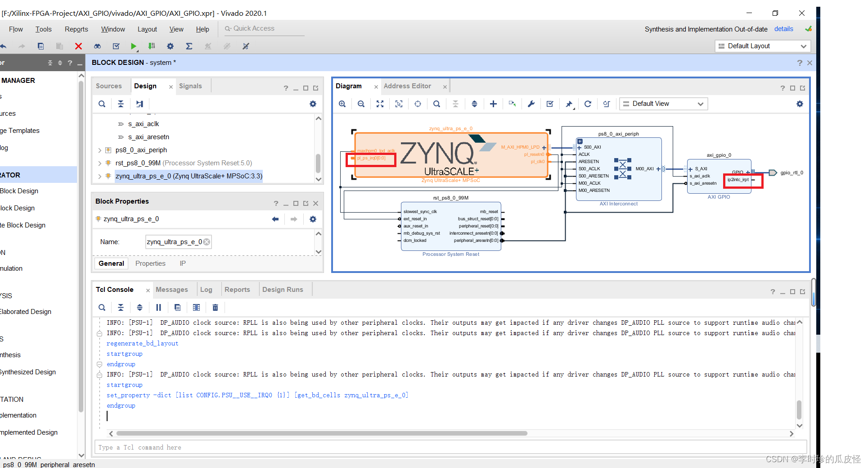
Task: Open the Reports menu
Action: coord(76,29)
